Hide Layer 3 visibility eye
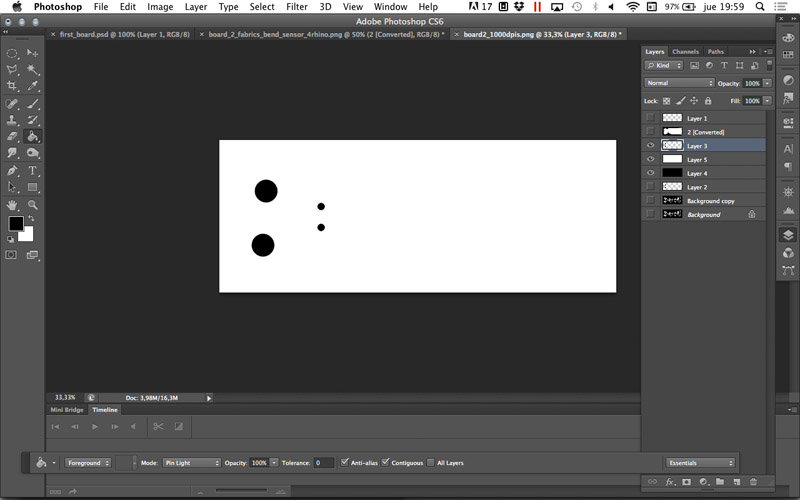 point(651,145)
